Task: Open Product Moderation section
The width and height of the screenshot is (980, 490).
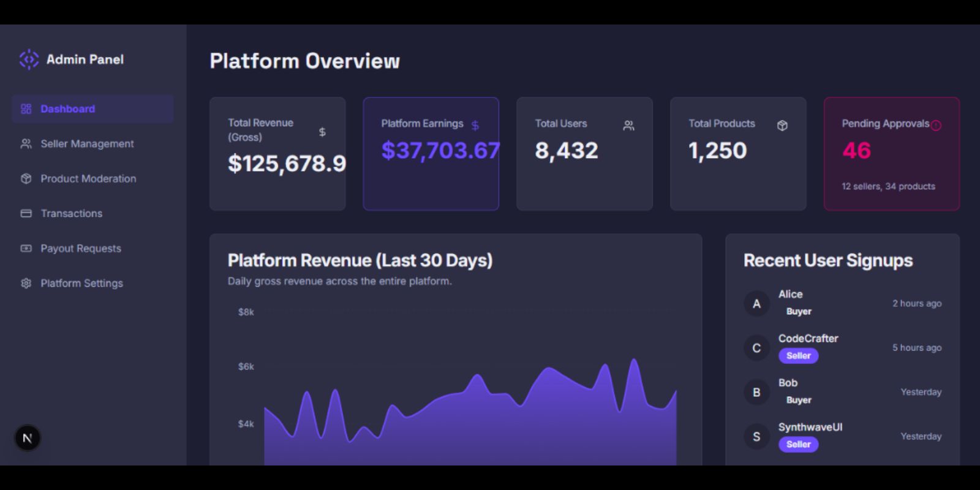Action: (88, 179)
